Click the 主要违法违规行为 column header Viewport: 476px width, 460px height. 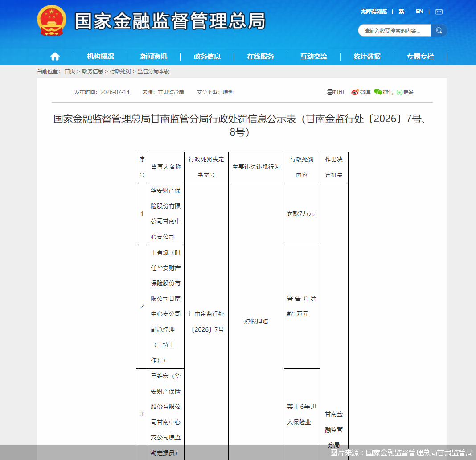[x=256, y=167]
